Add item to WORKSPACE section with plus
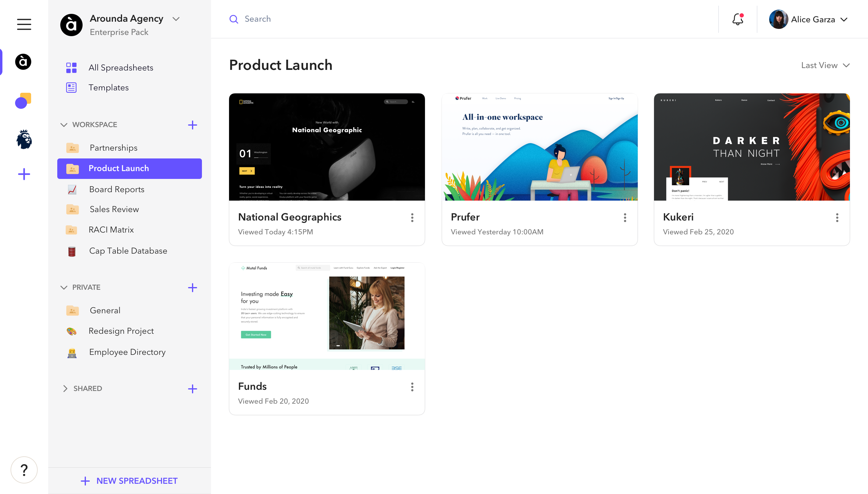The width and height of the screenshot is (868, 494). [193, 125]
